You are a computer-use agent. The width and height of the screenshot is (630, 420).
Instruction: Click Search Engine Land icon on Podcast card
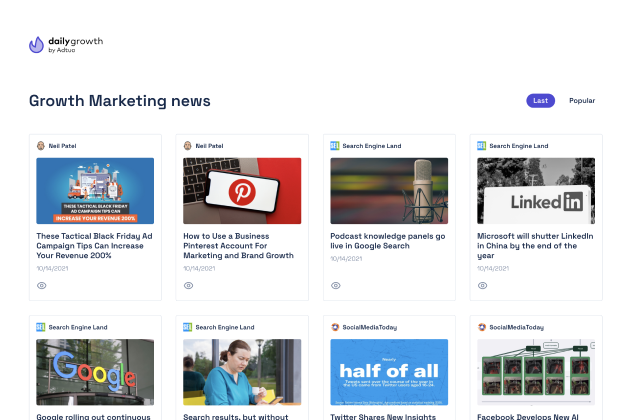click(x=335, y=145)
